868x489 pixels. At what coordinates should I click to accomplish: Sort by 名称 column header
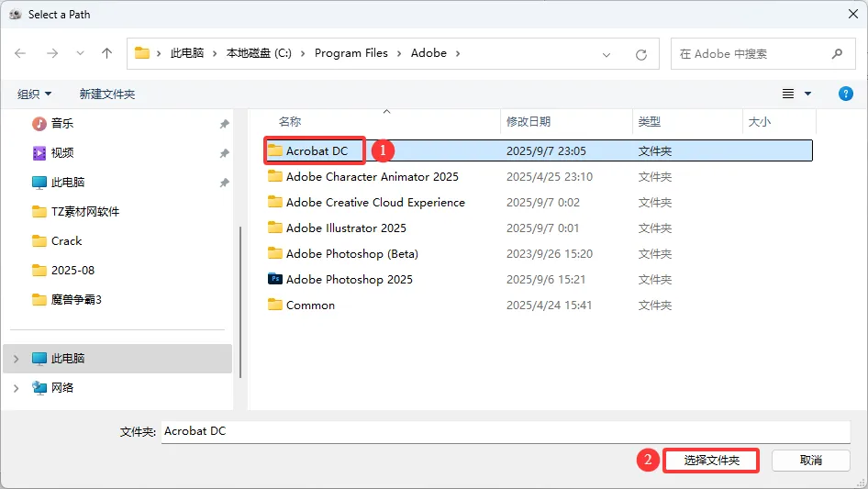290,121
